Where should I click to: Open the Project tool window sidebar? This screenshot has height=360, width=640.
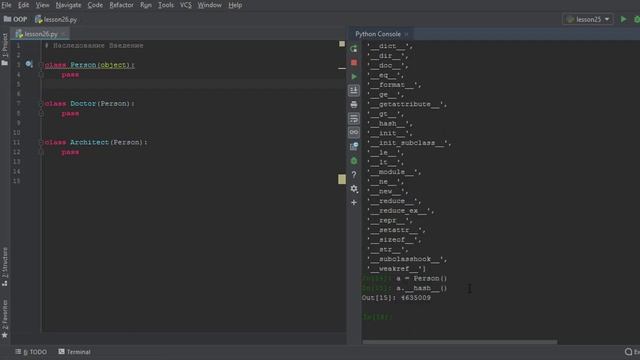(x=5, y=49)
